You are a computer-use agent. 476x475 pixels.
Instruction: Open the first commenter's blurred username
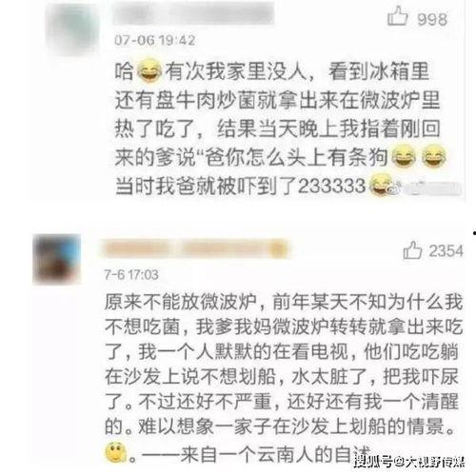[194, 13]
